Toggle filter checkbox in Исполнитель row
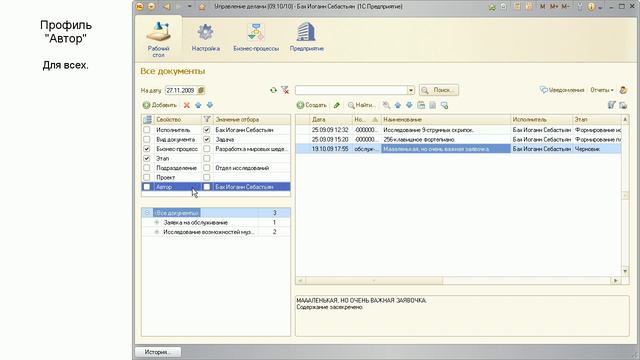This screenshot has width=640, height=360. [207, 130]
